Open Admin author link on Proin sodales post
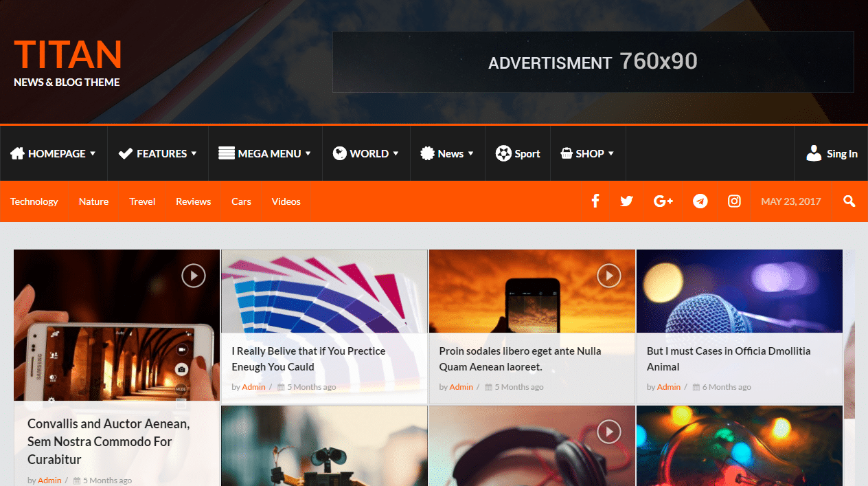 pyautogui.click(x=461, y=387)
